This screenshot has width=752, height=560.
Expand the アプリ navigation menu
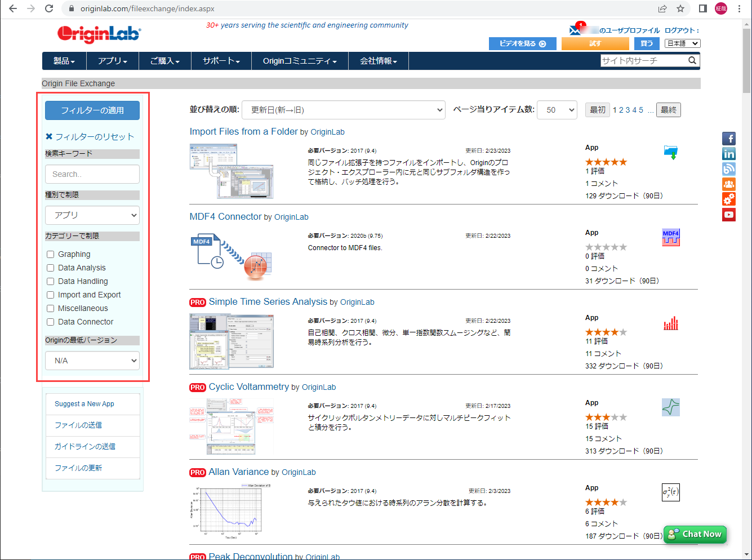coord(113,61)
